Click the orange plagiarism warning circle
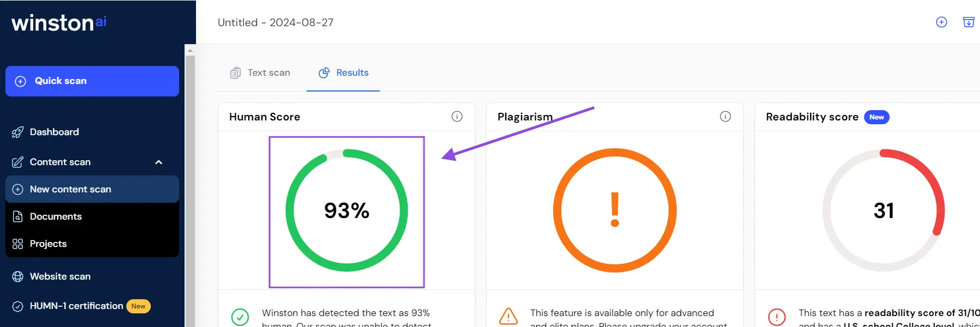Viewport: 980px width, 327px height. tap(615, 210)
